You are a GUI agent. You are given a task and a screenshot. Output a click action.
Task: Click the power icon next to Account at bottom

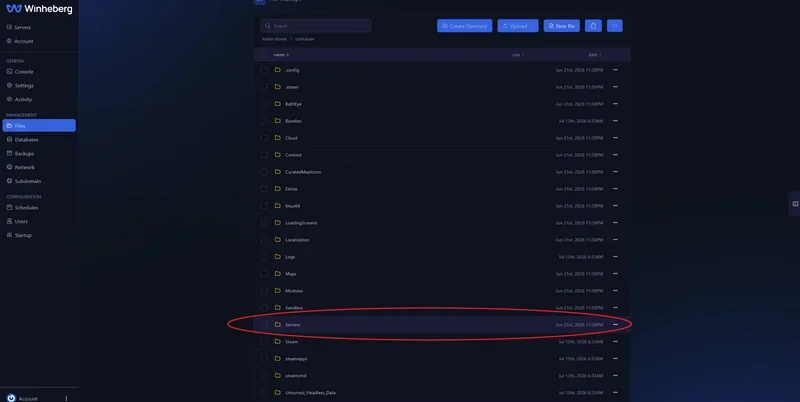(x=11, y=398)
